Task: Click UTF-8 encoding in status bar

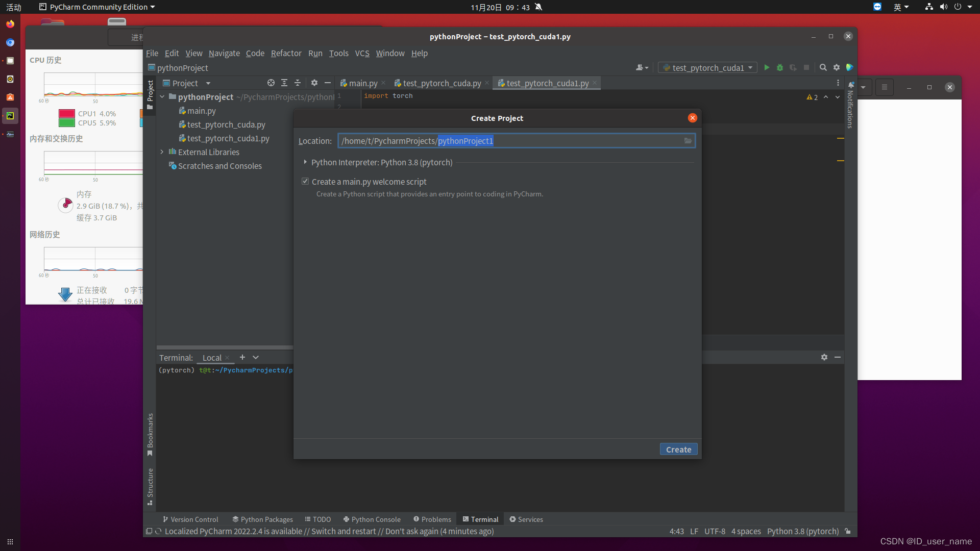Action: click(x=715, y=531)
